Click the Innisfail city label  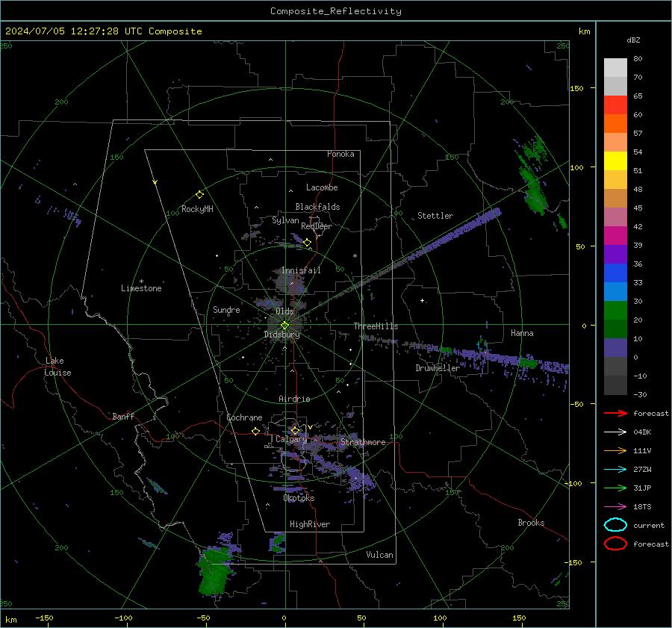tap(301, 270)
